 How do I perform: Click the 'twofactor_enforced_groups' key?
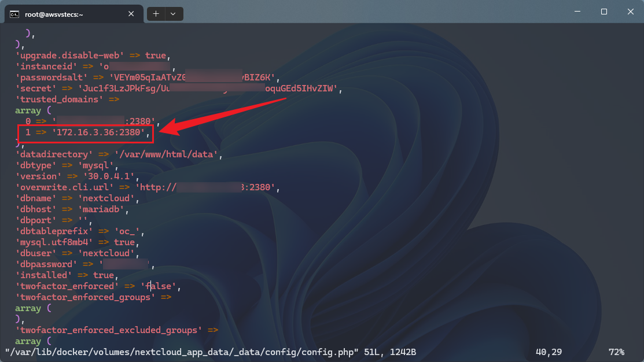[85, 297]
